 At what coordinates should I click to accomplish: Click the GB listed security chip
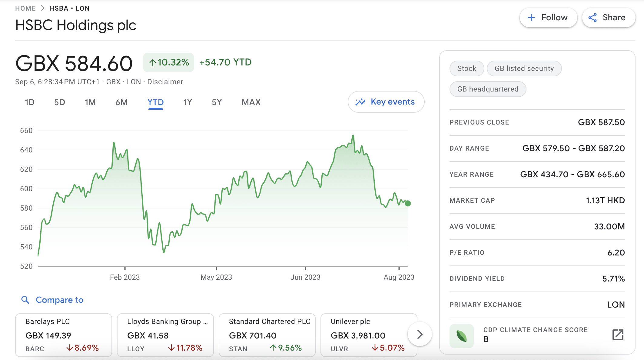524,68
